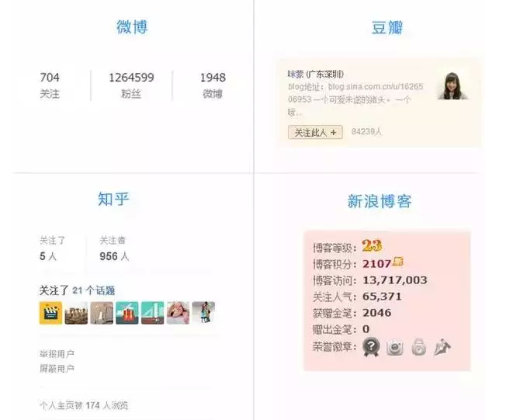Click the Douban user name with 广东深圳
The height and width of the screenshot is (420, 513).
316,75
